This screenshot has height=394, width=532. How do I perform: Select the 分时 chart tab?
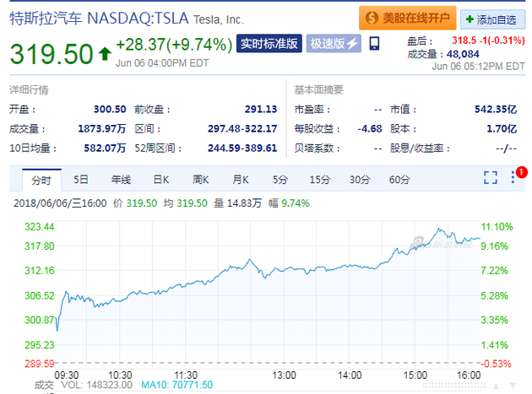(41, 180)
